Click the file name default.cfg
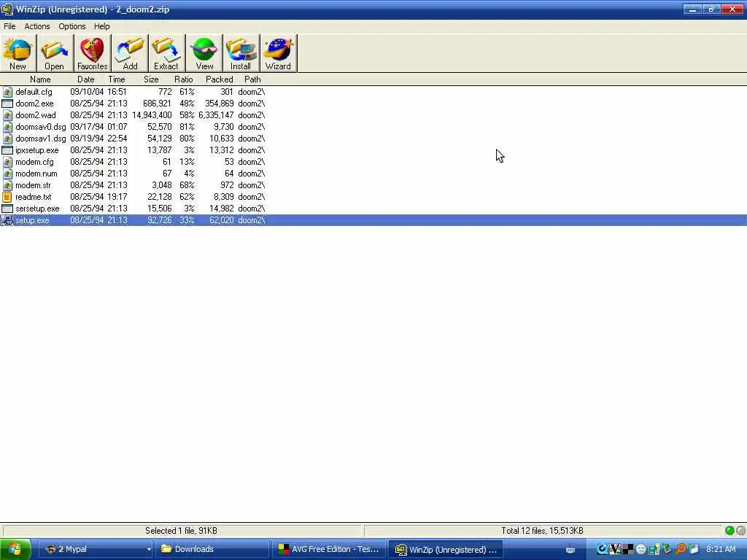Image resolution: width=747 pixels, height=560 pixels. (x=34, y=92)
